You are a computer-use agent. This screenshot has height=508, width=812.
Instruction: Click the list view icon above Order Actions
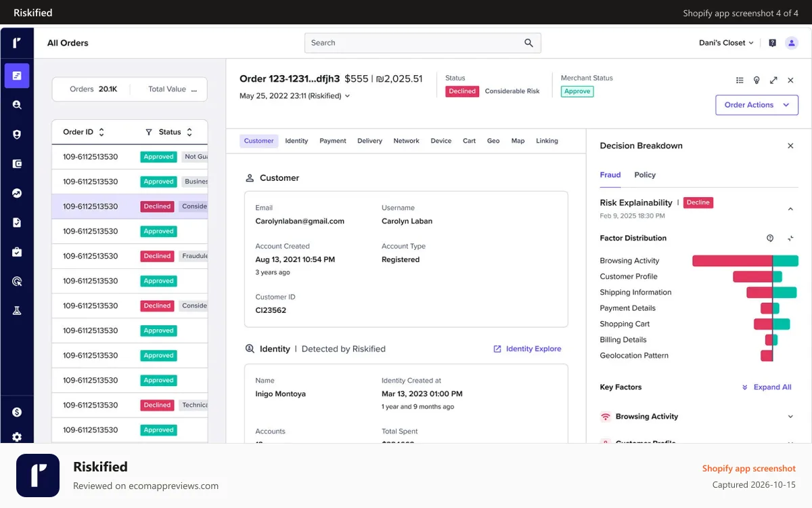click(740, 80)
